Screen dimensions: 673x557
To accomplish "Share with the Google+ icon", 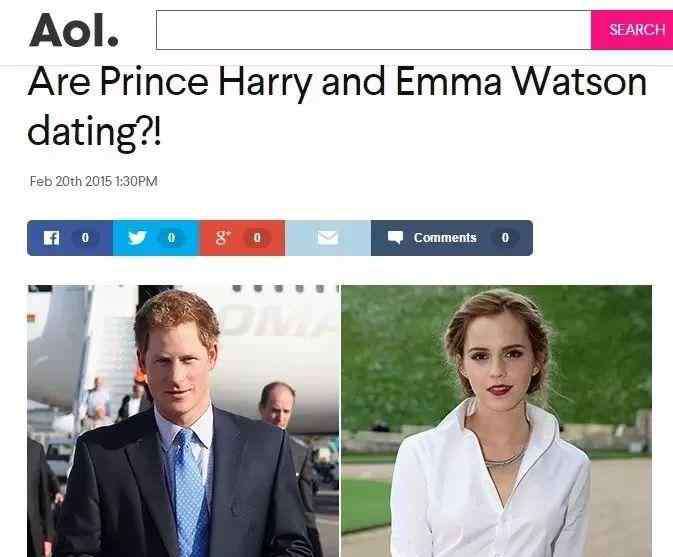I will (x=223, y=237).
